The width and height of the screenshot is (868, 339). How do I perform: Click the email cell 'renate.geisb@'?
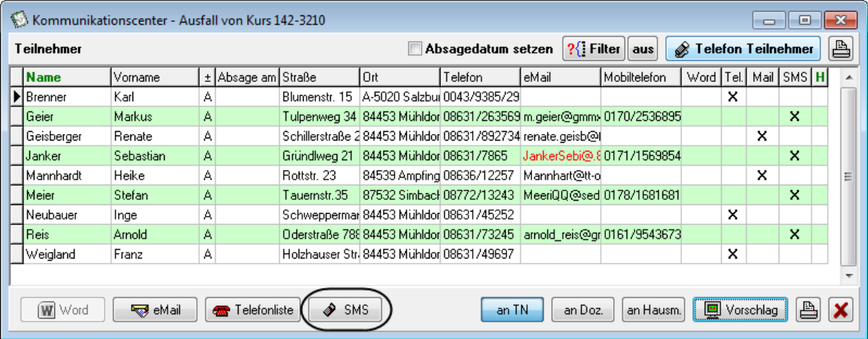coord(561,136)
